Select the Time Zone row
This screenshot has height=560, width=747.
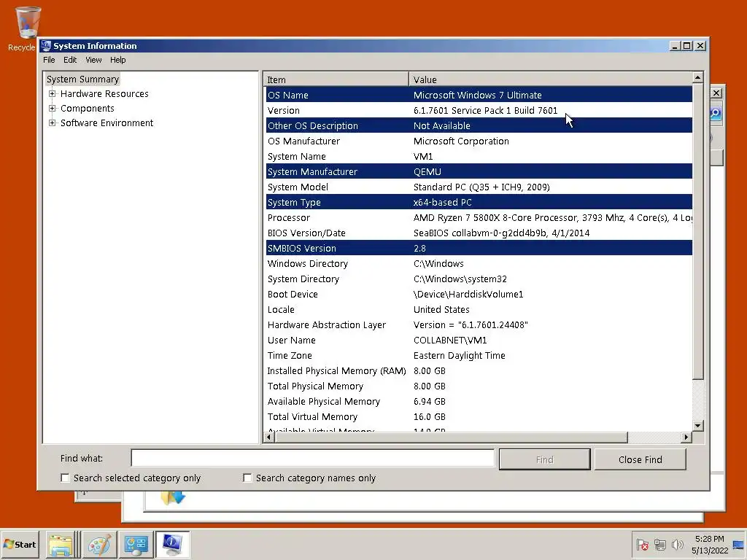click(x=479, y=355)
